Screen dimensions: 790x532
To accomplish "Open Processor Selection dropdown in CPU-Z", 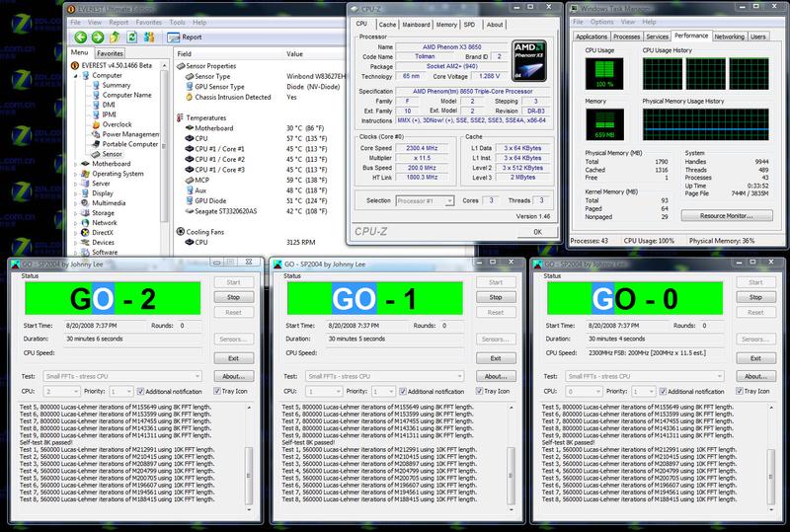I will point(426,200).
